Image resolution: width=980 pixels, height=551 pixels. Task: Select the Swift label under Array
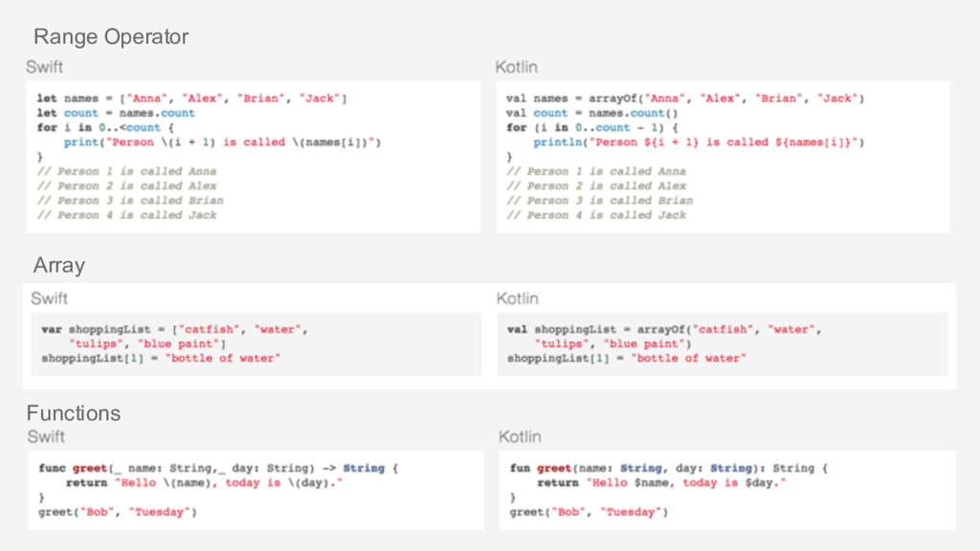point(49,298)
